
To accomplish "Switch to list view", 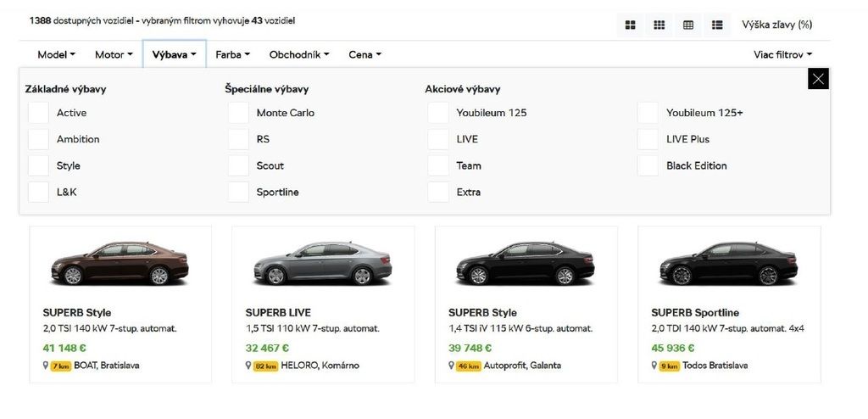I will (717, 25).
